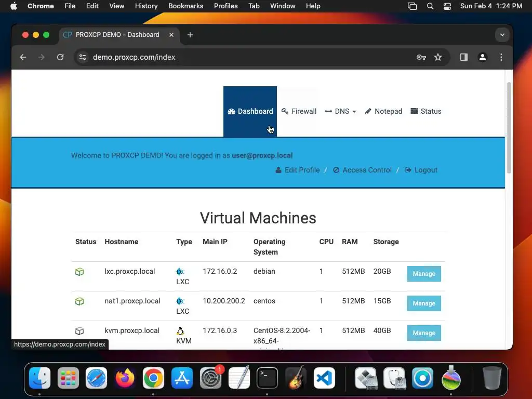The height and width of the screenshot is (399, 532).
Task: Click the lxc.proxcp.local hostname
Action: click(129, 271)
